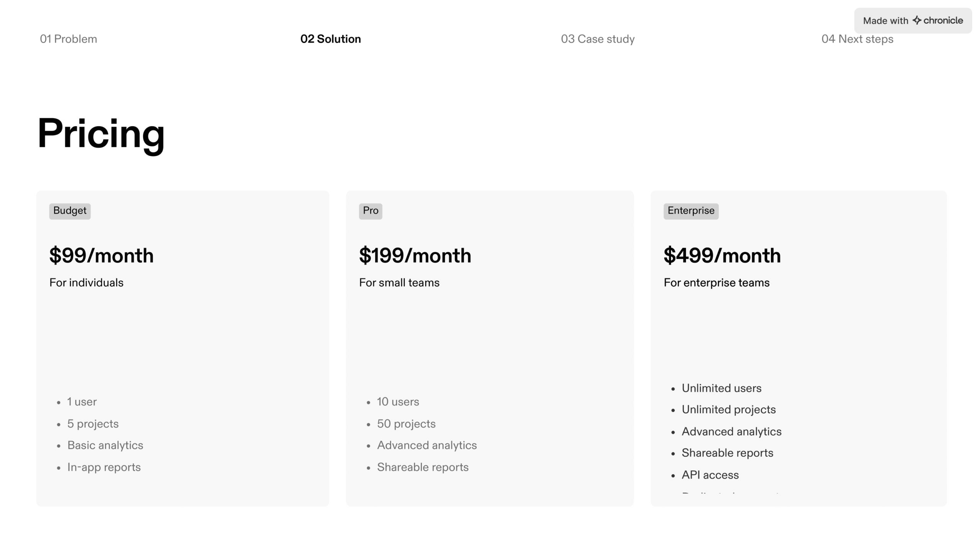Click the API access bullet under Enterprise
The image size is (980, 551).
[710, 474]
